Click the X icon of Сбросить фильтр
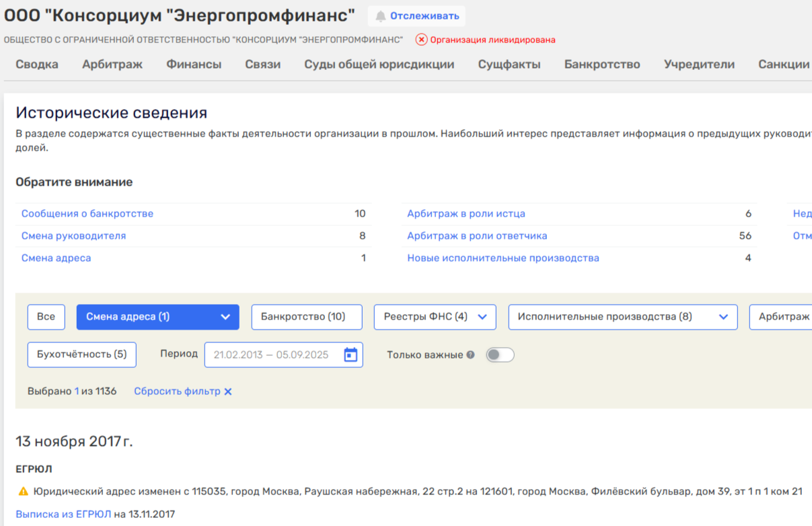This screenshot has height=526, width=812. 228,391
